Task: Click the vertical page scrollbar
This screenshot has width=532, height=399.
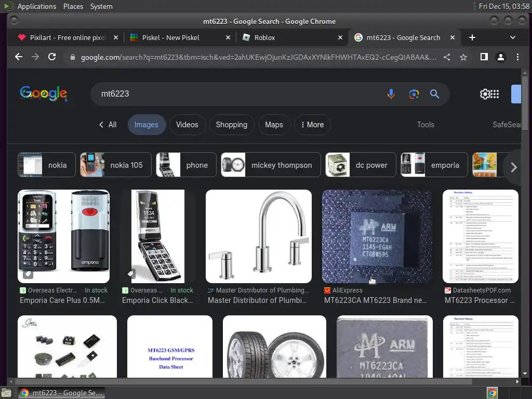Action: tap(525, 102)
